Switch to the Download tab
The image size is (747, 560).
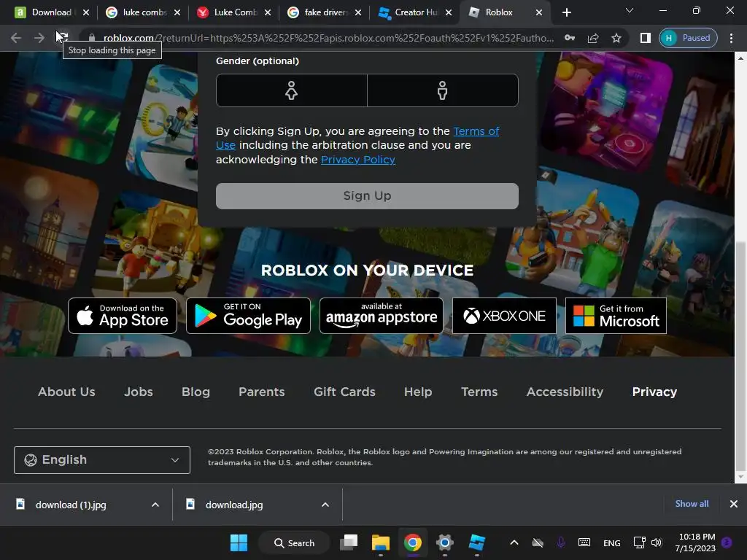pyautogui.click(x=45, y=12)
